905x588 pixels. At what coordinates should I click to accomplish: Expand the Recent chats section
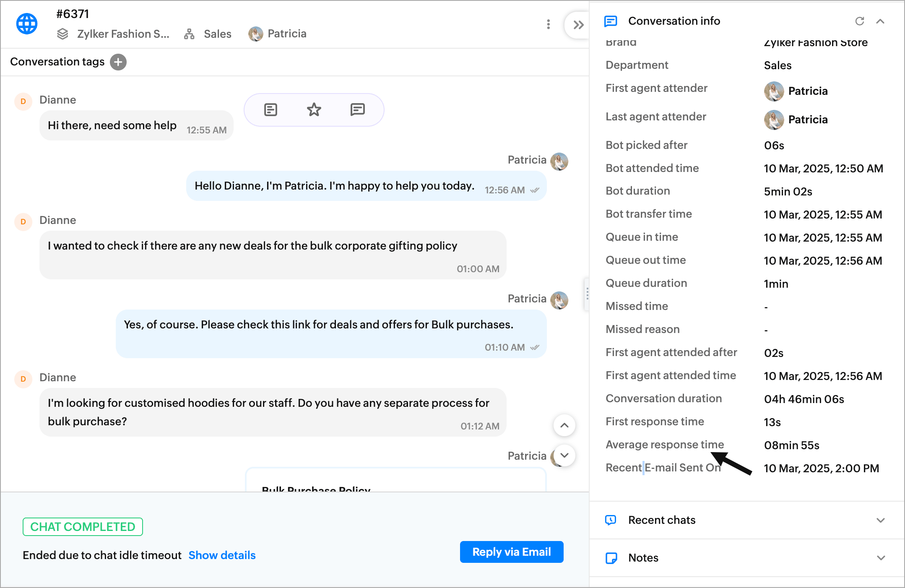880,520
